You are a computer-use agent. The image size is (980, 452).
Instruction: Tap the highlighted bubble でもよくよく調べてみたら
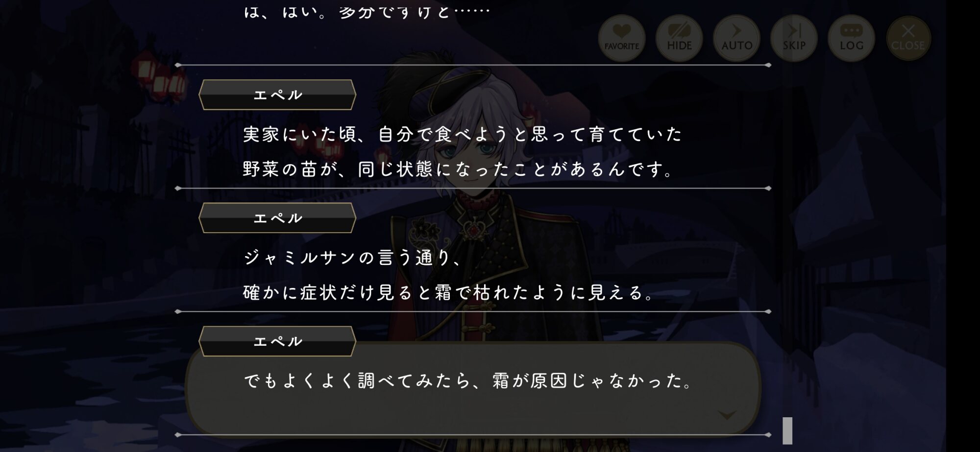[473, 388]
